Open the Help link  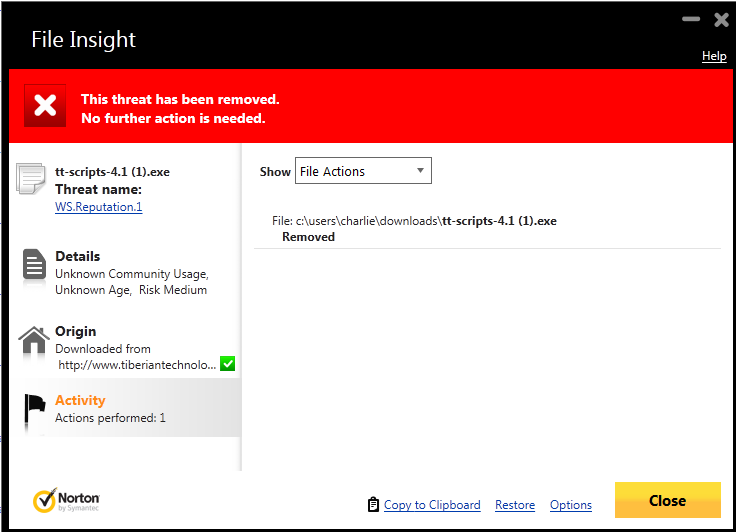coord(714,56)
